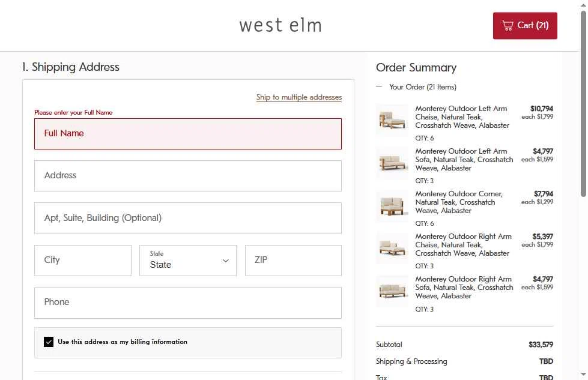Collapse the Your Order (21 Items) list
Image resolution: width=588 pixels, height=380 pixels.
pyautogui.click(x=379, y=87)
